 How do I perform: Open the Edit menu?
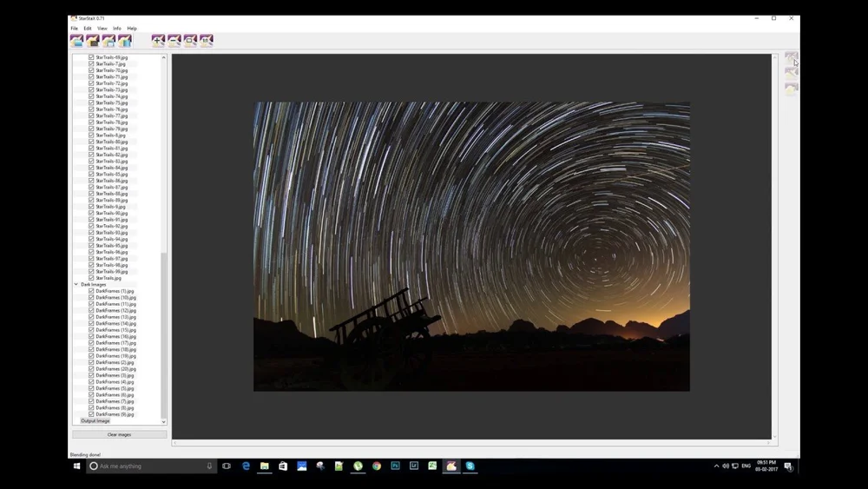coord(88,29)
